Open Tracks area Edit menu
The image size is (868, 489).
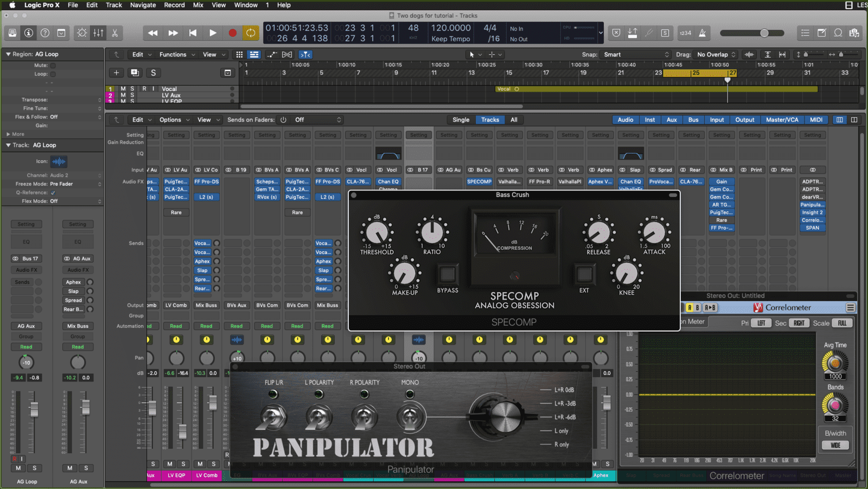point(142,55)
